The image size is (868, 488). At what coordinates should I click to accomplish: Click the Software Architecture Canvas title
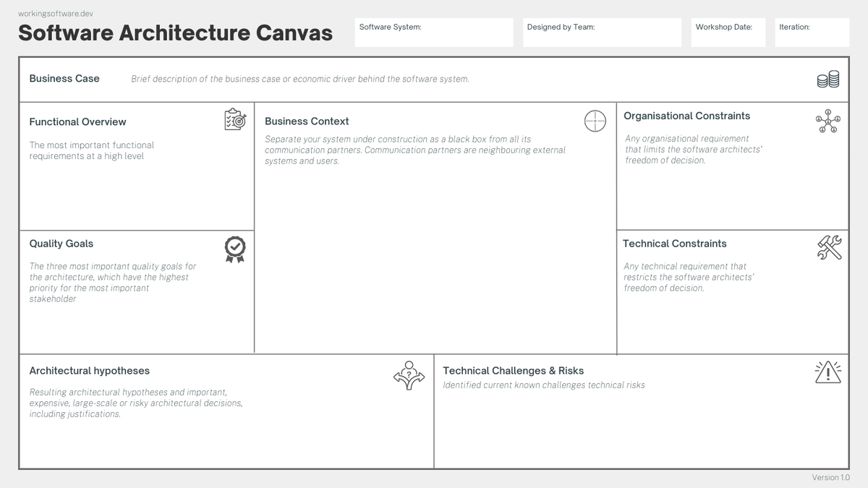click(176, 33)
